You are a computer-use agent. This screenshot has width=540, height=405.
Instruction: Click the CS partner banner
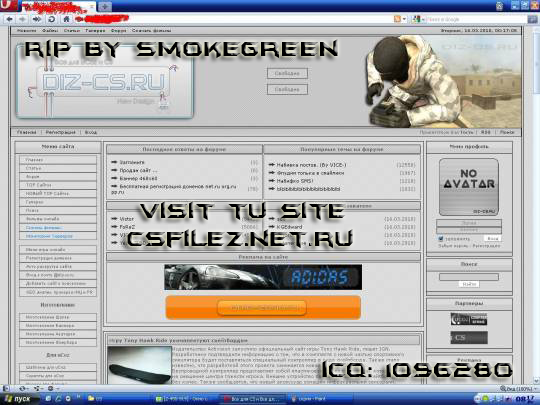point(469,338)
